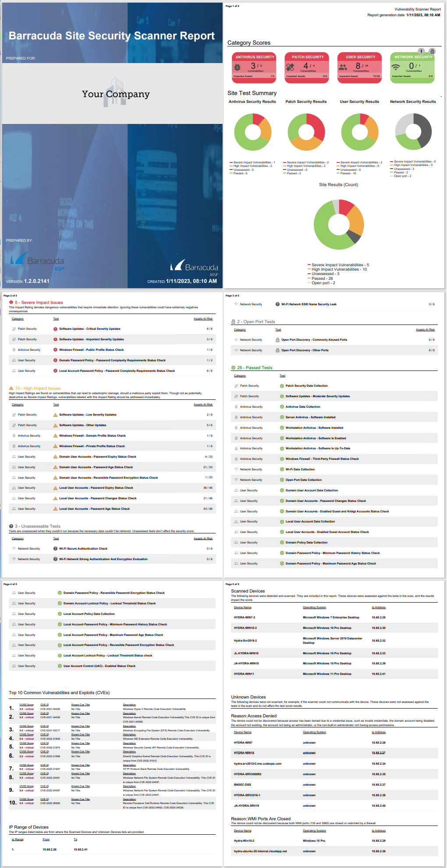Click the Assets At Risk header in Severe Impact Issues
Image resolution: width=447 pixels, height=868 pixels.
point(203,319)
